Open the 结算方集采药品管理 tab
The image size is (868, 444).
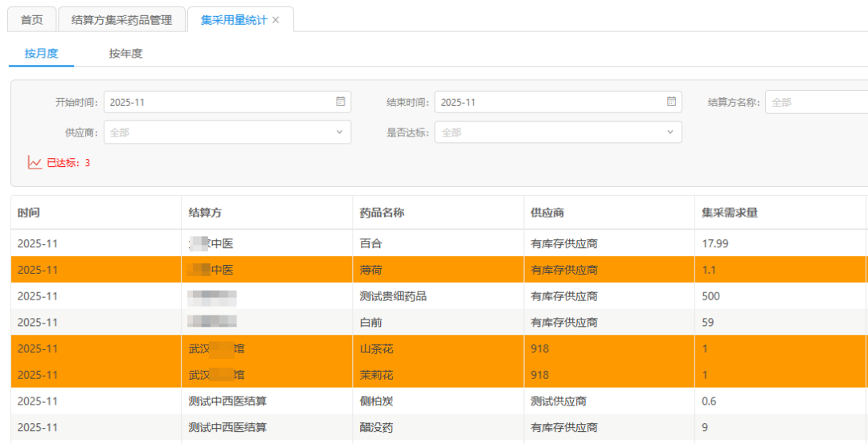pyautogui.click(x=121, y=20)
